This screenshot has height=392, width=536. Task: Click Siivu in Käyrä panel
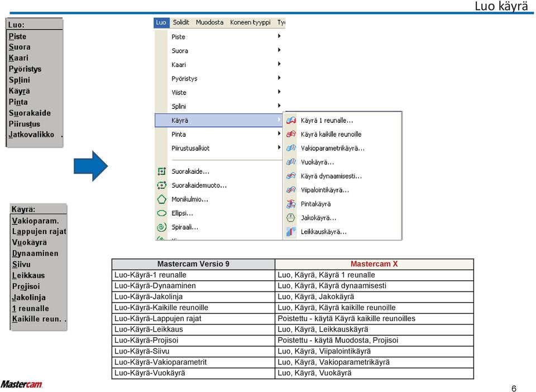(21, 265)
